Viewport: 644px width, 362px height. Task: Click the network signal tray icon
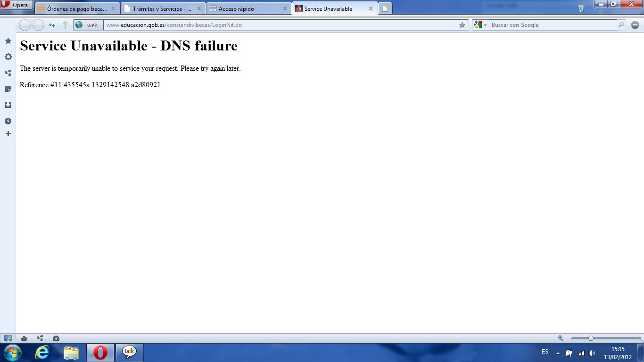click(x=581, y=353)
